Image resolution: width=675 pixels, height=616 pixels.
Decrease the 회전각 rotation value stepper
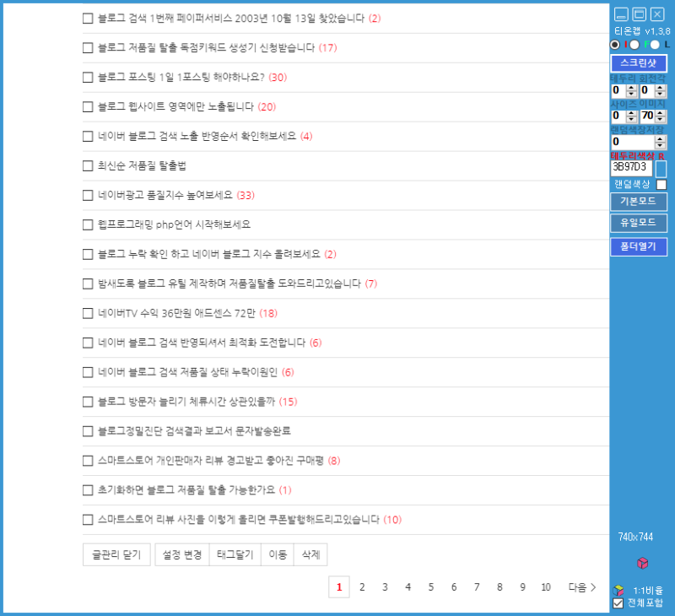(660, 94)
